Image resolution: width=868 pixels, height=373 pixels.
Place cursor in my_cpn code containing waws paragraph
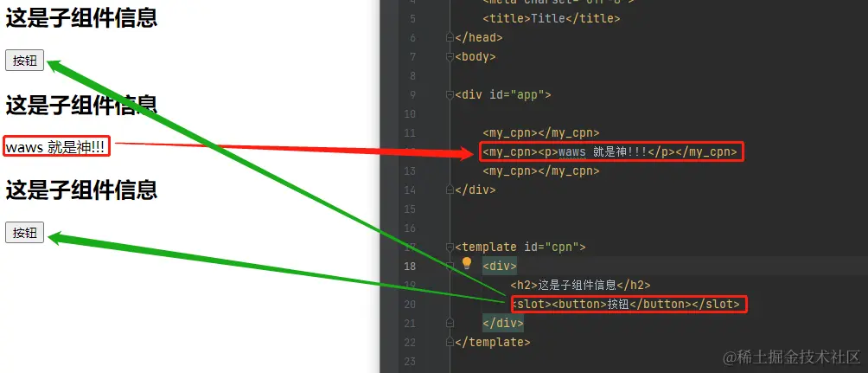tap(610, 151)
